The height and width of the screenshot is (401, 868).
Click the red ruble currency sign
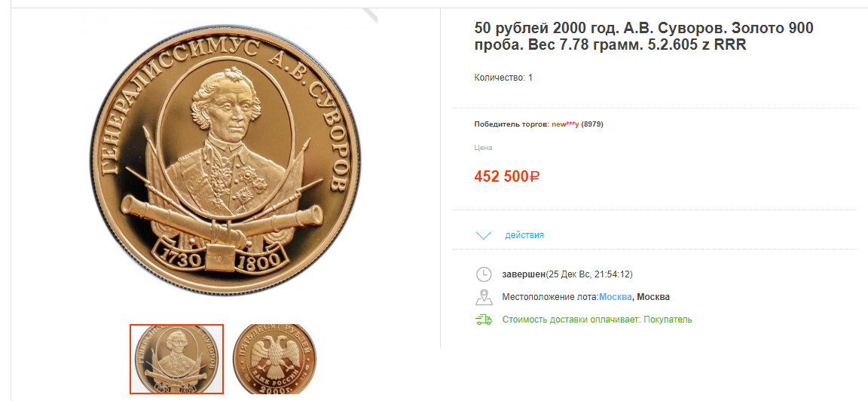[x=535, y=176]
